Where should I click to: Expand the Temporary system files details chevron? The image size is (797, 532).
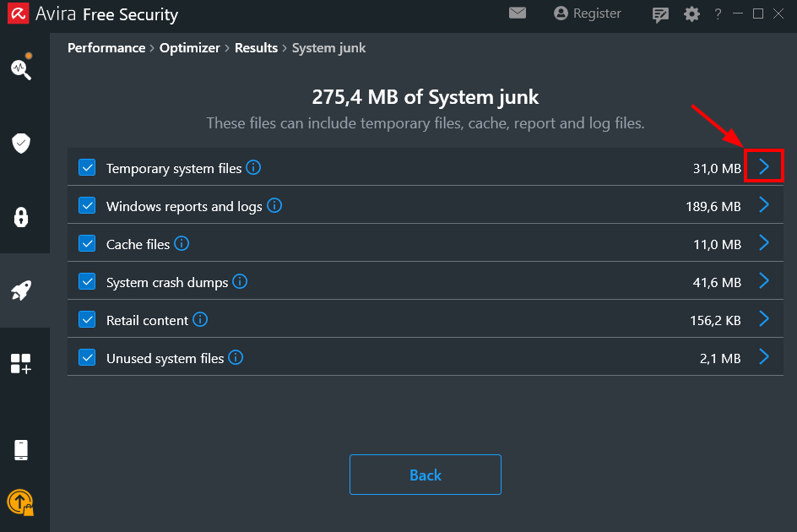click(x=764, y=166)
